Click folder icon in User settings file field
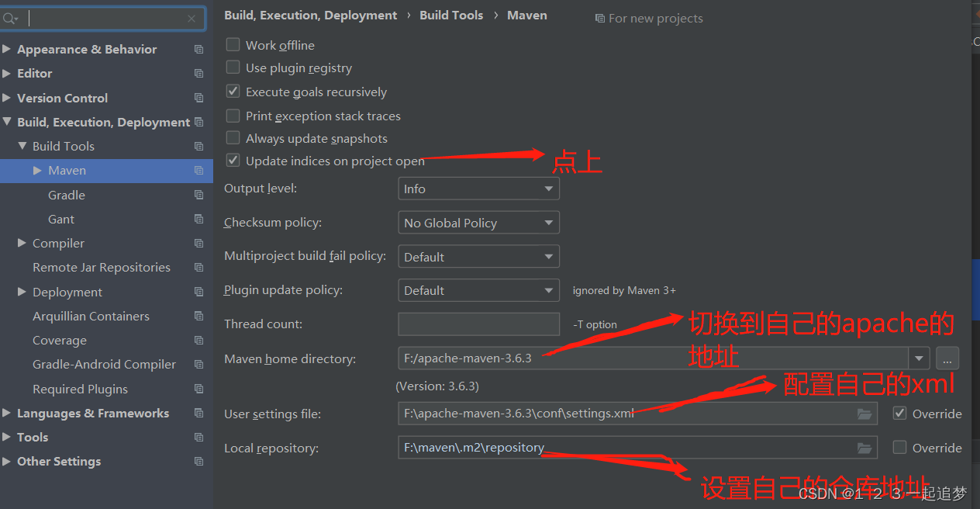Image resolution: width=980 pixels, height=509 pixels. 864,414
